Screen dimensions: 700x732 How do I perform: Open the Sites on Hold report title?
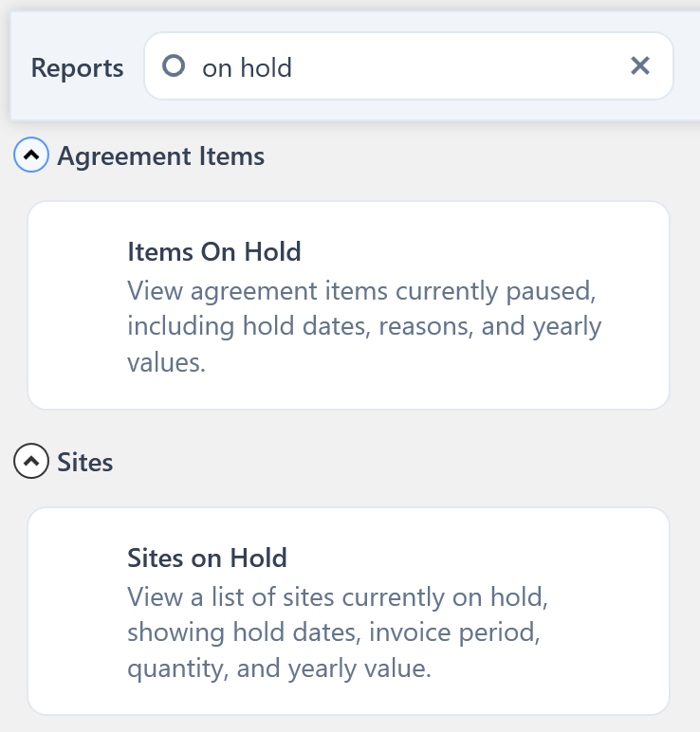pyautogui.click(x=207, y=558)
